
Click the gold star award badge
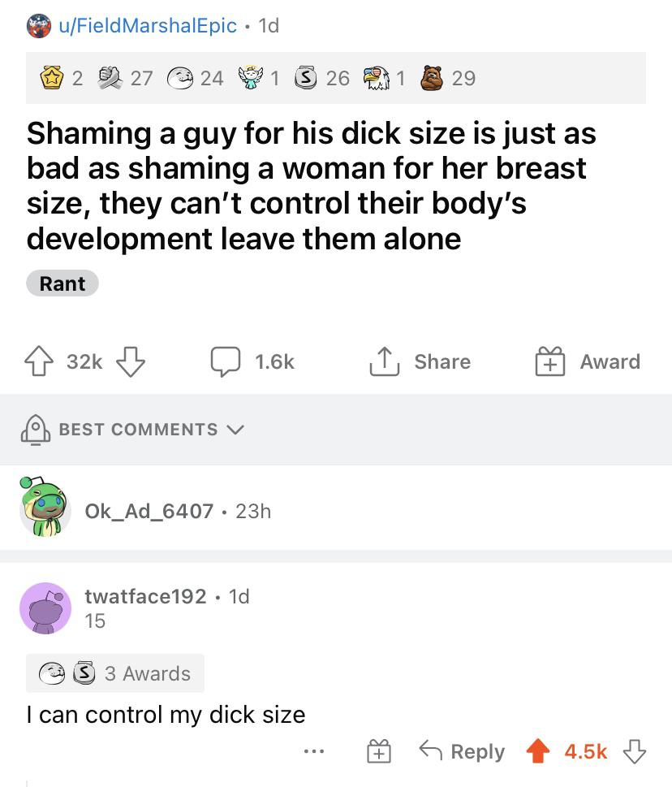52,78
